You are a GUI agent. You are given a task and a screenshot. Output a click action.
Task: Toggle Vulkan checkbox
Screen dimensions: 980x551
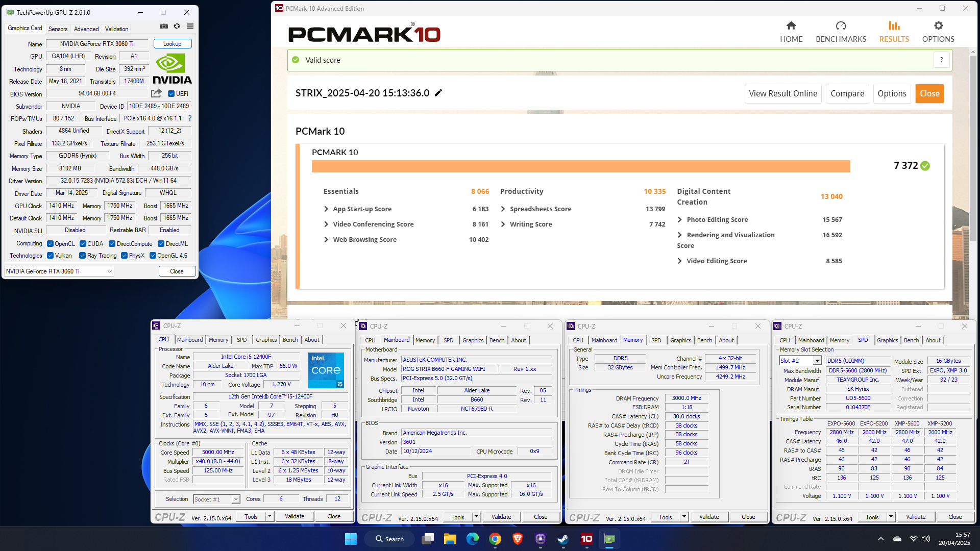50,256
